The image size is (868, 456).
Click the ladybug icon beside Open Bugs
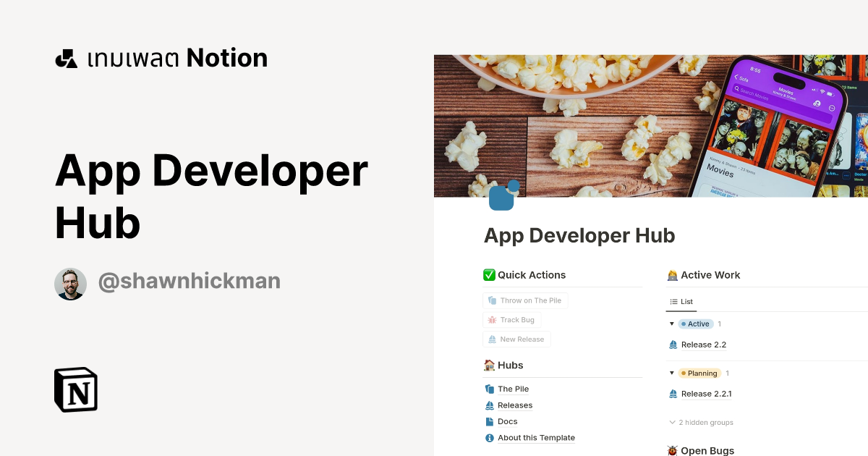672,449
